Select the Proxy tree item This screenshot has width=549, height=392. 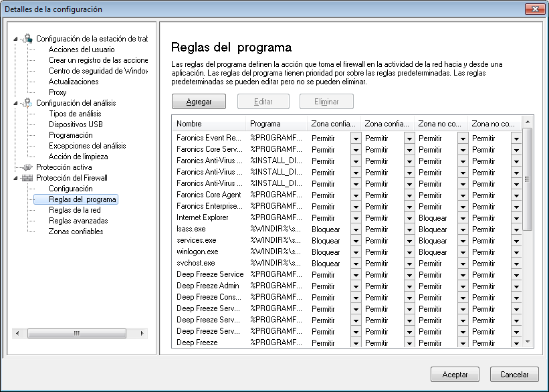coord(58,92)
